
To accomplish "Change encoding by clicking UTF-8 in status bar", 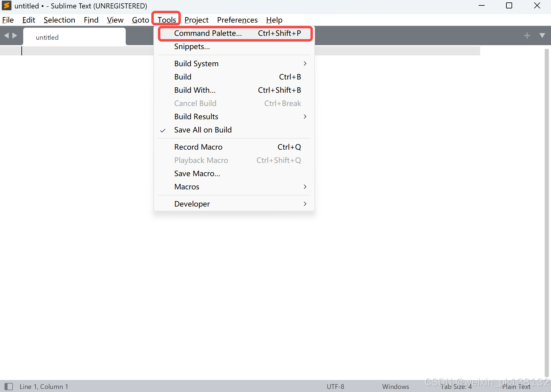I will pos(335,386).
